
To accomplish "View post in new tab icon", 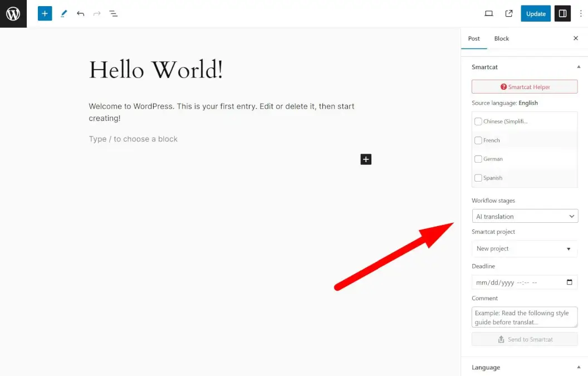I will (509, 14).
